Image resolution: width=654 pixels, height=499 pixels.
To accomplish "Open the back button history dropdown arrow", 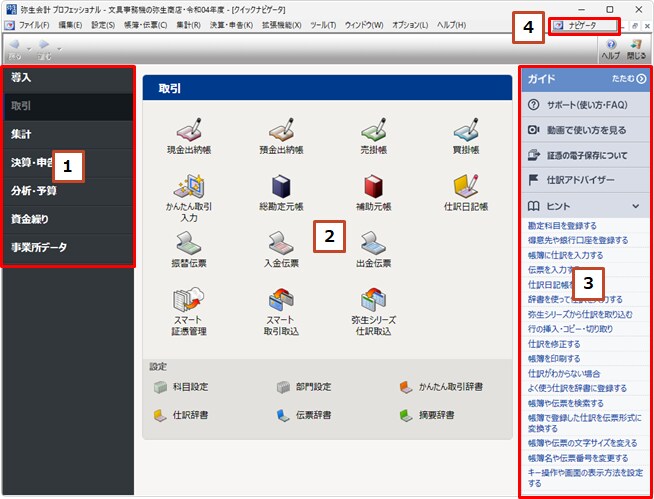I will click(29, 49).
